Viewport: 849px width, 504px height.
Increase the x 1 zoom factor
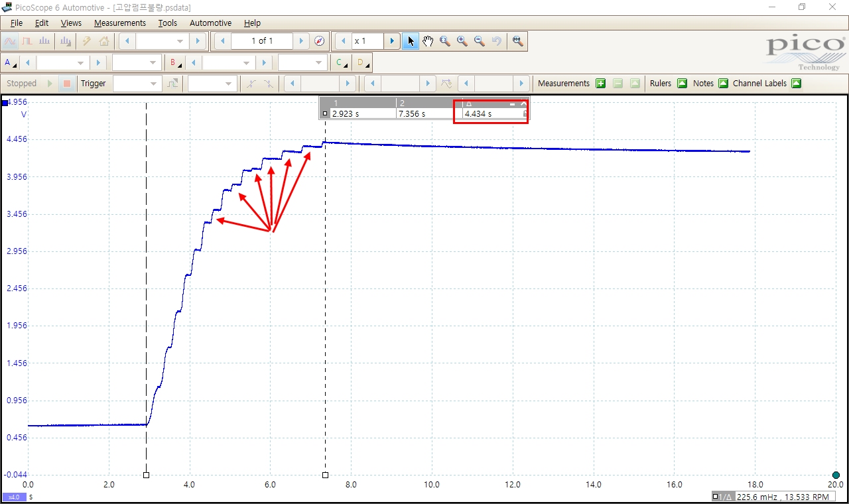tap(392, 41)
